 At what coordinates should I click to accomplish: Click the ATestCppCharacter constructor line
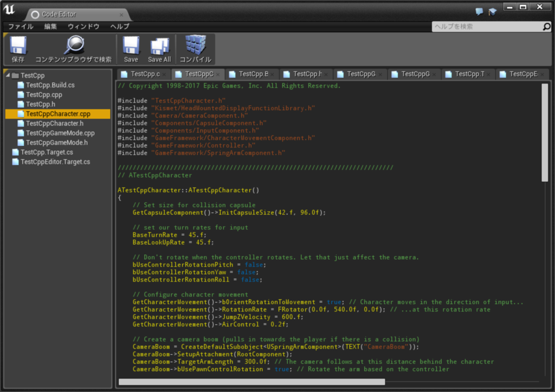tap(188, 190)
